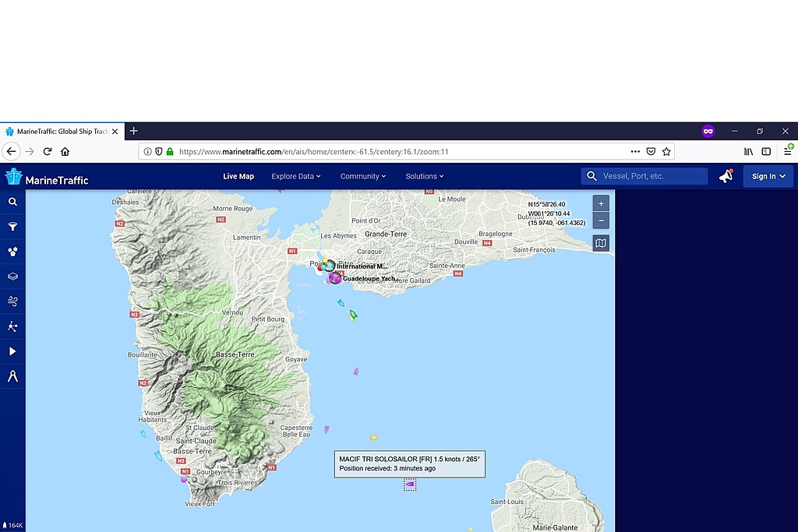Select the purple vessel marker east of Goyave

pos(355,372)
